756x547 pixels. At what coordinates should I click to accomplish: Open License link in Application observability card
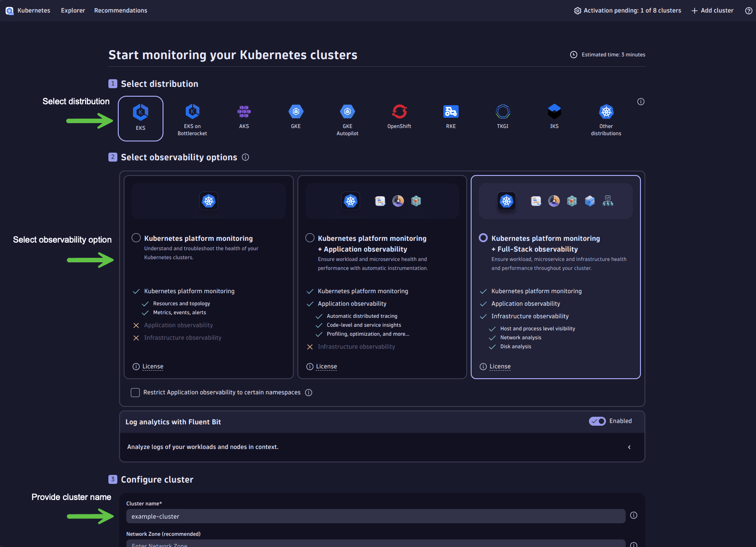click(326, 367)
